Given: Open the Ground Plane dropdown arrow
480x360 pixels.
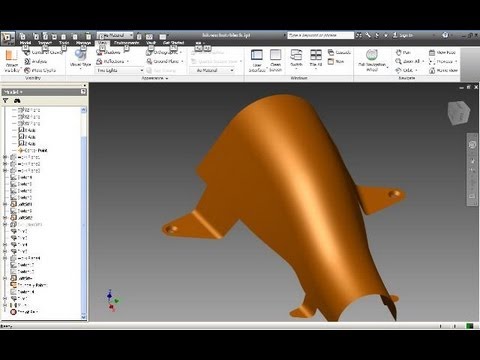Looking at the screenshot, I should pos(182,61).
